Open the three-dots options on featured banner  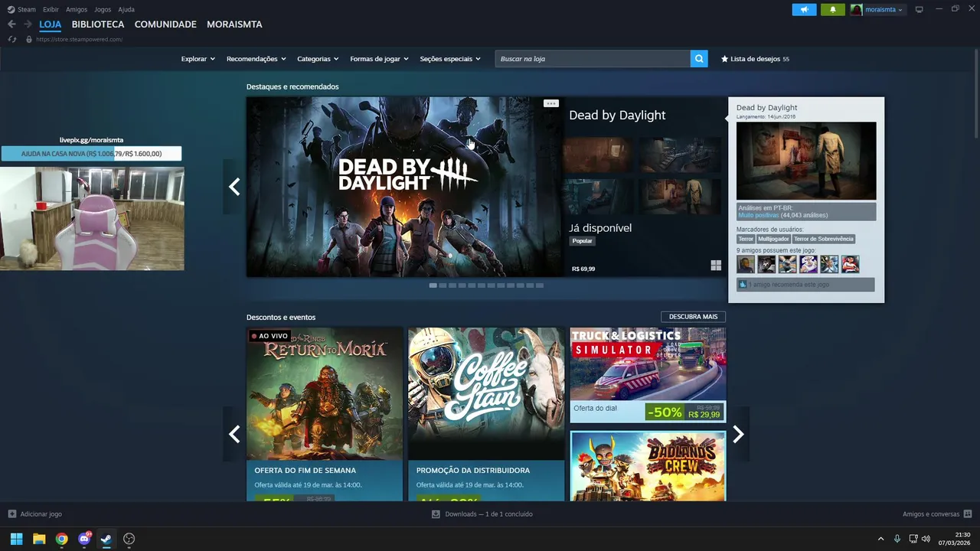[550, 103]
